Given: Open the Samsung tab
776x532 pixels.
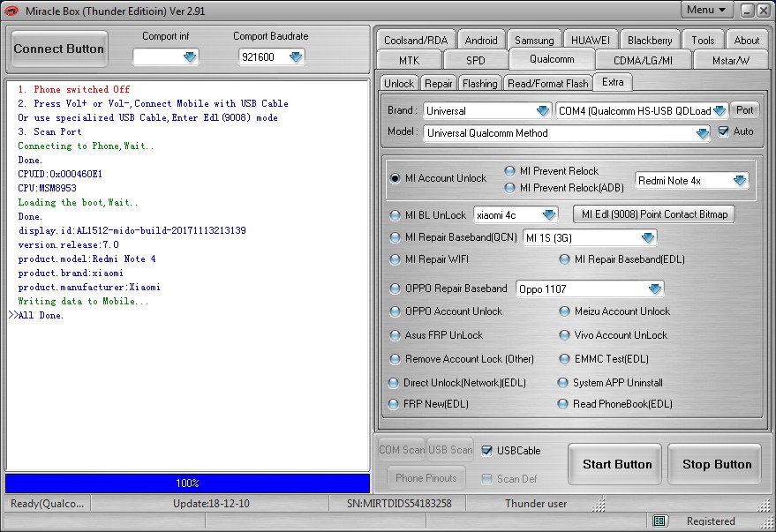Looking at the screenshot, I should pyautogui.click(x=534, y=40).
